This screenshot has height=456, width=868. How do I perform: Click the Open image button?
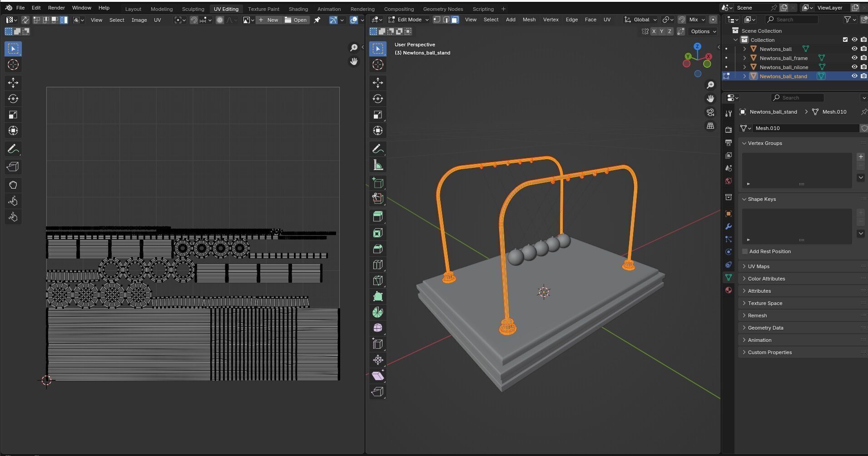[296, 20]
